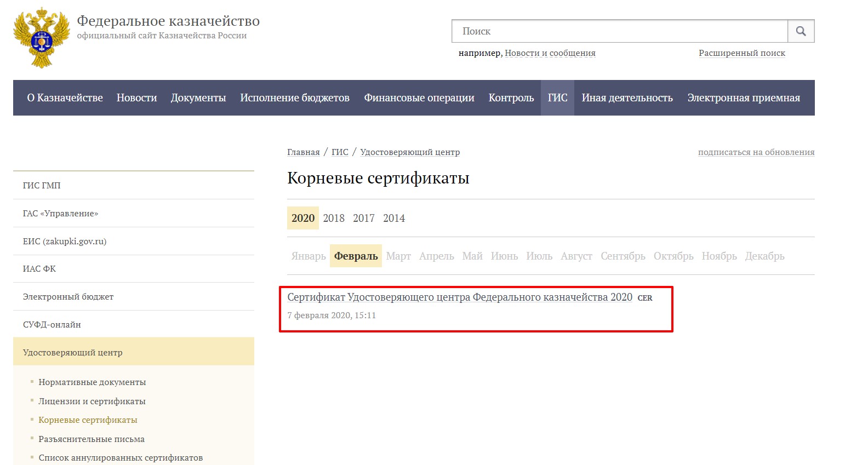This screenshot has height=465, width=868.
Task: Open Сертификат Удостоверяющего центра Федерального казначейства 2020
Action: coord(460,297)
